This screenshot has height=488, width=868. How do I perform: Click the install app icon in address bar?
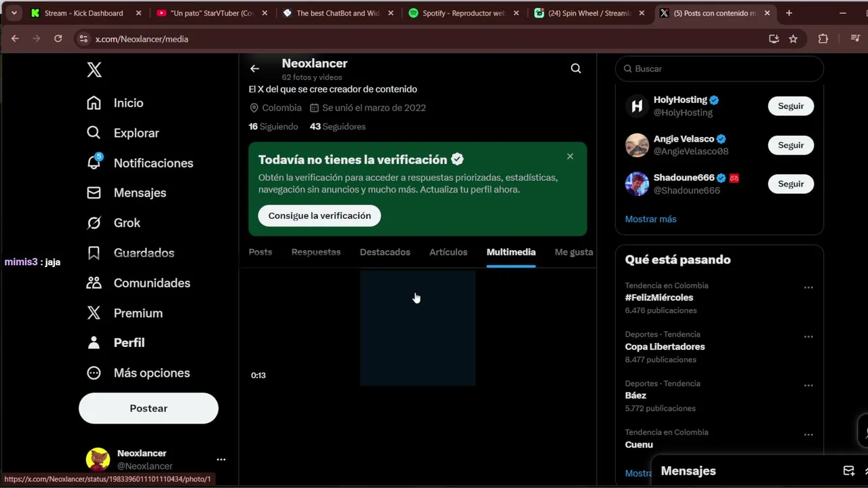774,39
